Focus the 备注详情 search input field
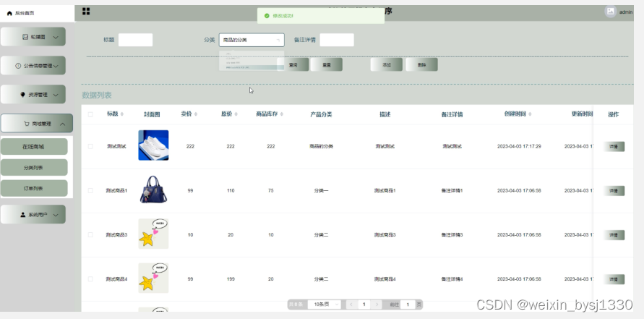Image resolution: width=644 pixels, height=319 pixels. [337, 40]
